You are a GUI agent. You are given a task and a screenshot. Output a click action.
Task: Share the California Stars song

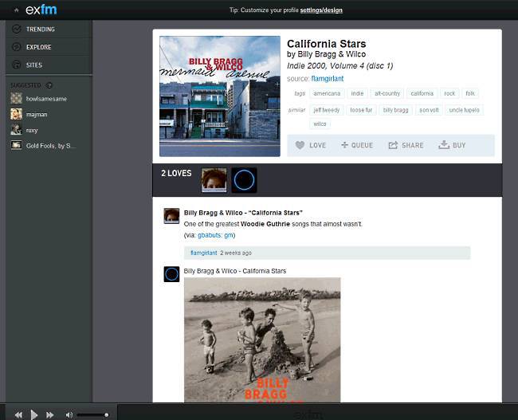point(406,145)
